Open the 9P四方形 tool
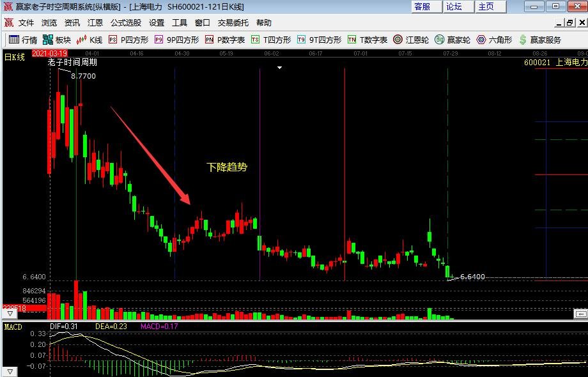The image size is (588, 377). [176, 40]
